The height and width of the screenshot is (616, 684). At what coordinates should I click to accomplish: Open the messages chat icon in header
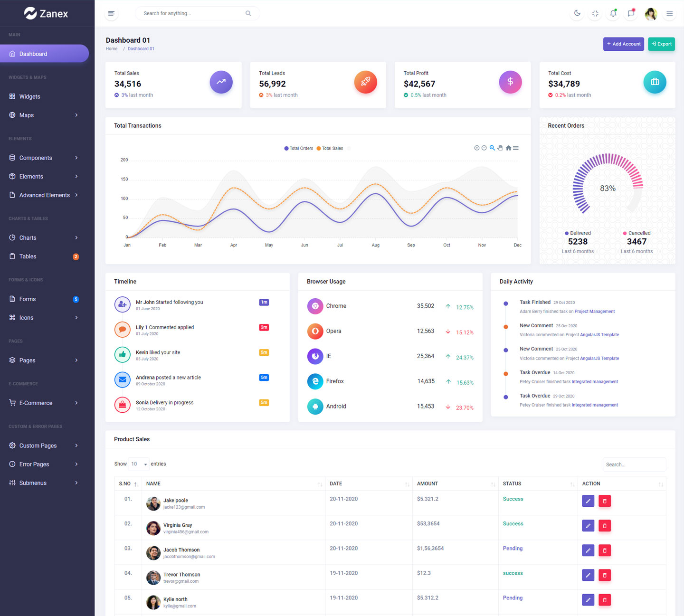(631, 13)
